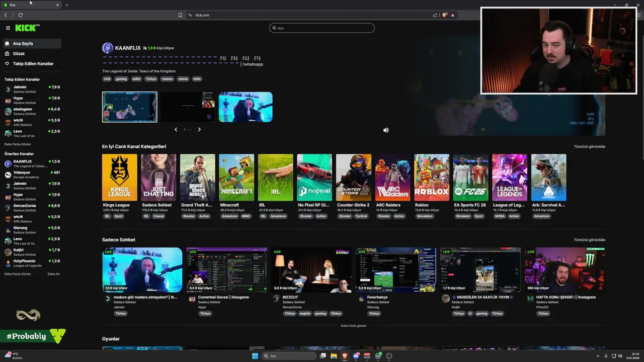Select the memes tag under featured stream
The height and width of the screenshot is (362, 644).
(x=167, y=79)
